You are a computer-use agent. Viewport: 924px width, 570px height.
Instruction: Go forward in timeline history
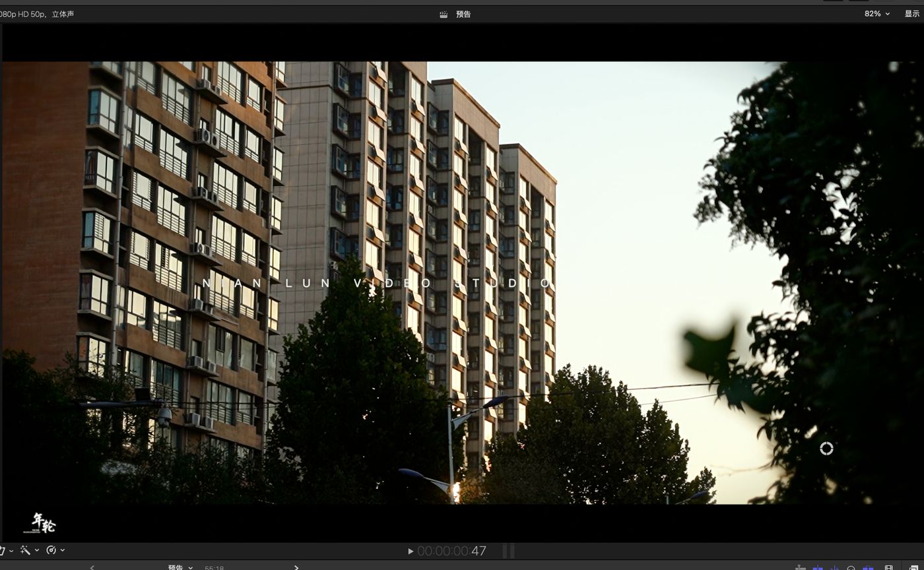click(296, 567)
